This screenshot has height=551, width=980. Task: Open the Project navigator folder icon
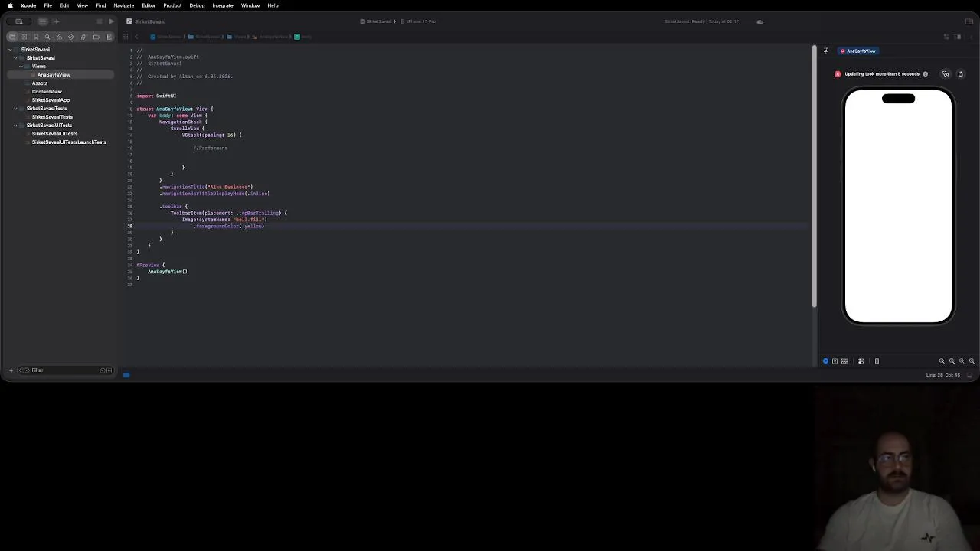(x=12, y=37)
